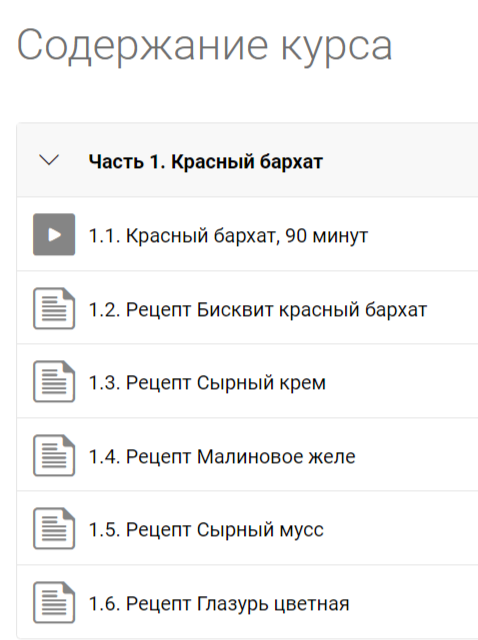
Task: Click the Часть 1. Красный бархат title
Action: pos(206,162)
